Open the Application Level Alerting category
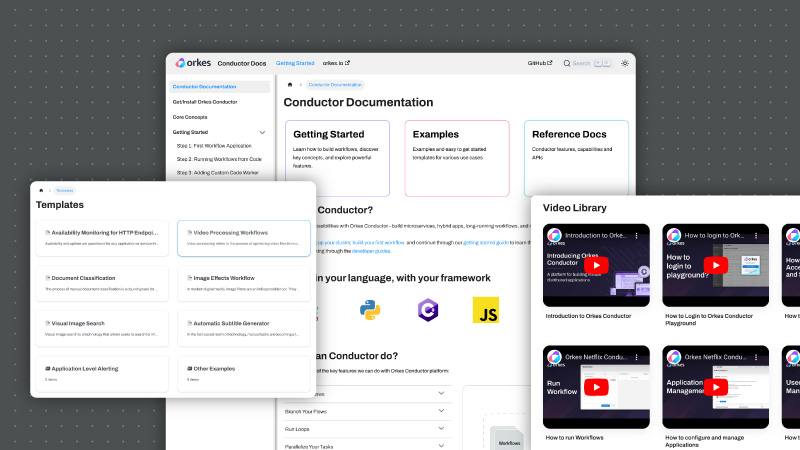800x450 pixels. [x=102, y=373]
